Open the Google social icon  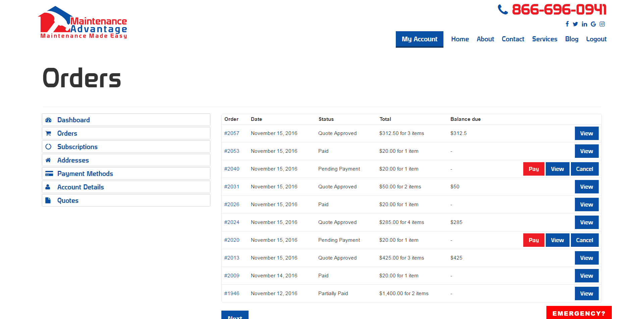(x=593, y=24)
